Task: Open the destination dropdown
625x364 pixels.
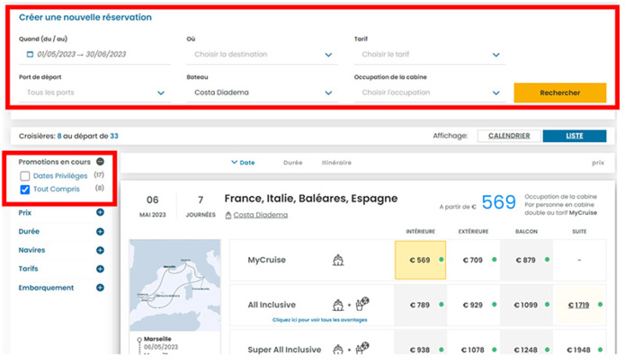Action: click(263, 55)
